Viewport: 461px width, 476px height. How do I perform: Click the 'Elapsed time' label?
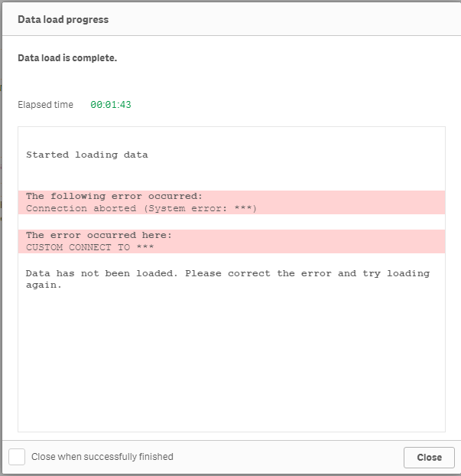[46, 104]
